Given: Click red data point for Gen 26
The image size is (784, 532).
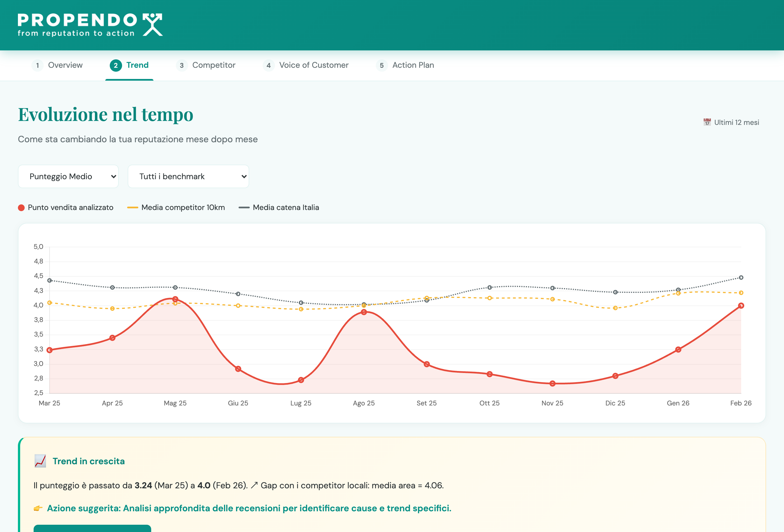Looking at the screenshot, I should pyautogui.click(x=678, y=349).
